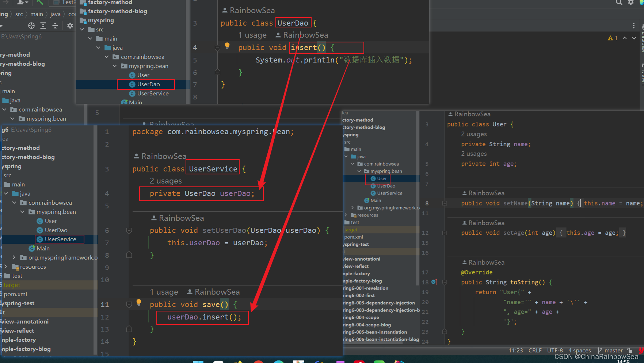This screenshot has width=644, height=363.
Task: Toggle code fold on setUserDao method line
Action: tap(129, 230)
